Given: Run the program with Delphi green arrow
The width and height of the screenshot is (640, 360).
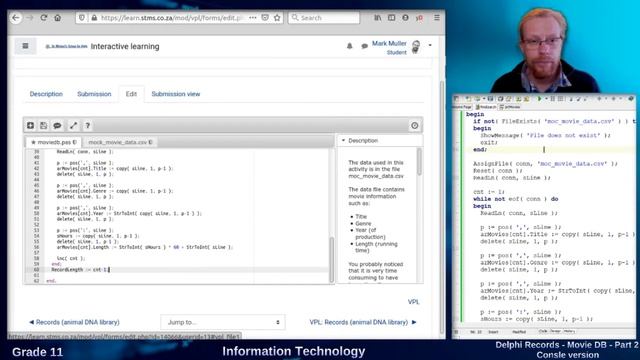Looking at the screenshot, I should coord(539,99).
